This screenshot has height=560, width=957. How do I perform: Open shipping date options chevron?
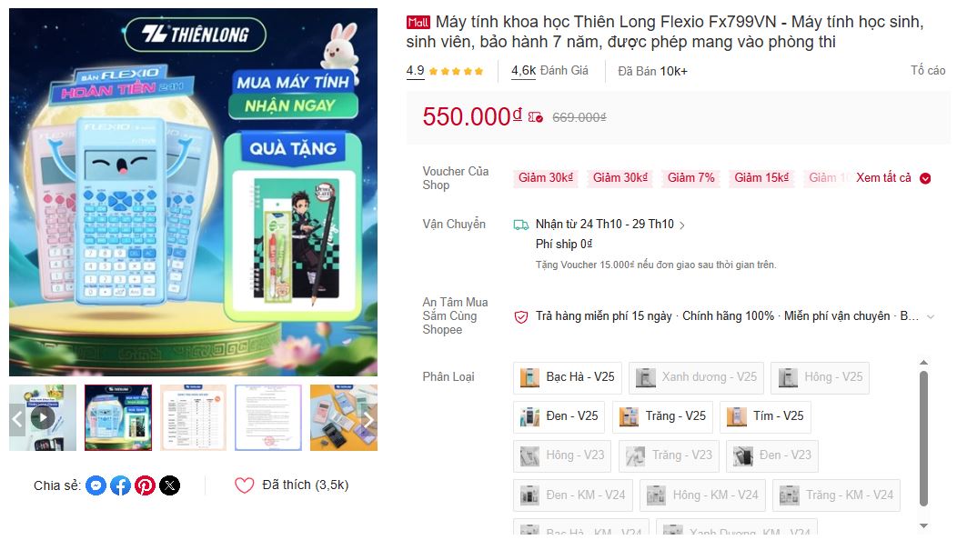681,225
